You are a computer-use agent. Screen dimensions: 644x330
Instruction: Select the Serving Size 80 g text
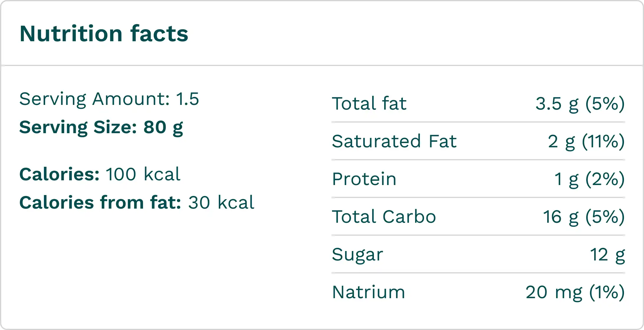tap(101, 127)
